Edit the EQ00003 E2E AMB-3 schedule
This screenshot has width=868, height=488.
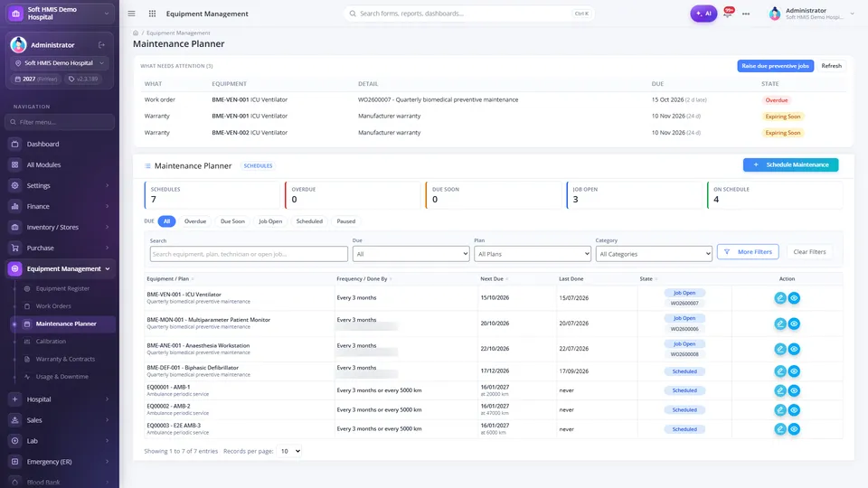pyautogui.click(x=780, y=428)
